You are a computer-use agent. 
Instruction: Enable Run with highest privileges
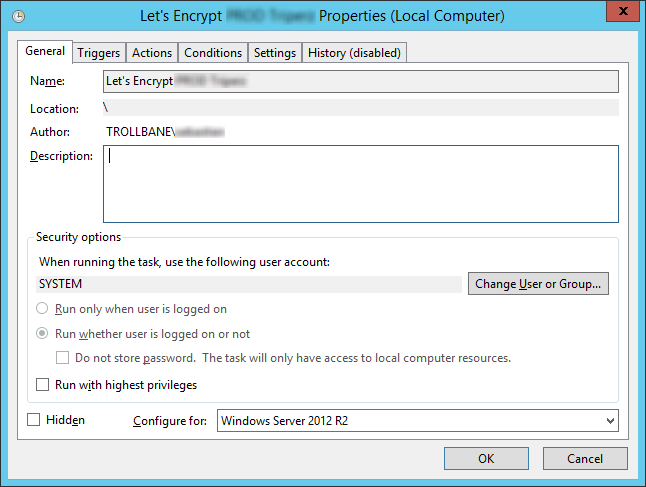click(x=43, y=384)
